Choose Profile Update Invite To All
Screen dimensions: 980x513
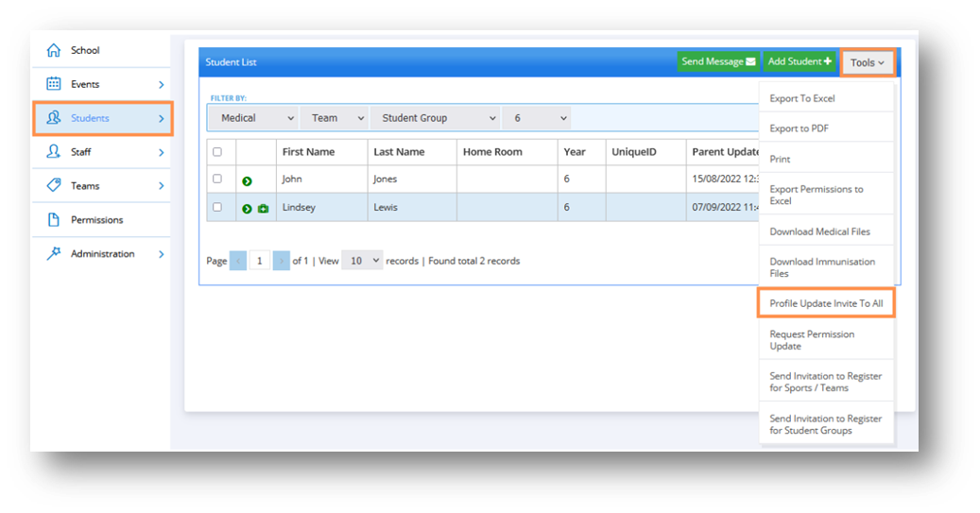pos(826,303)
